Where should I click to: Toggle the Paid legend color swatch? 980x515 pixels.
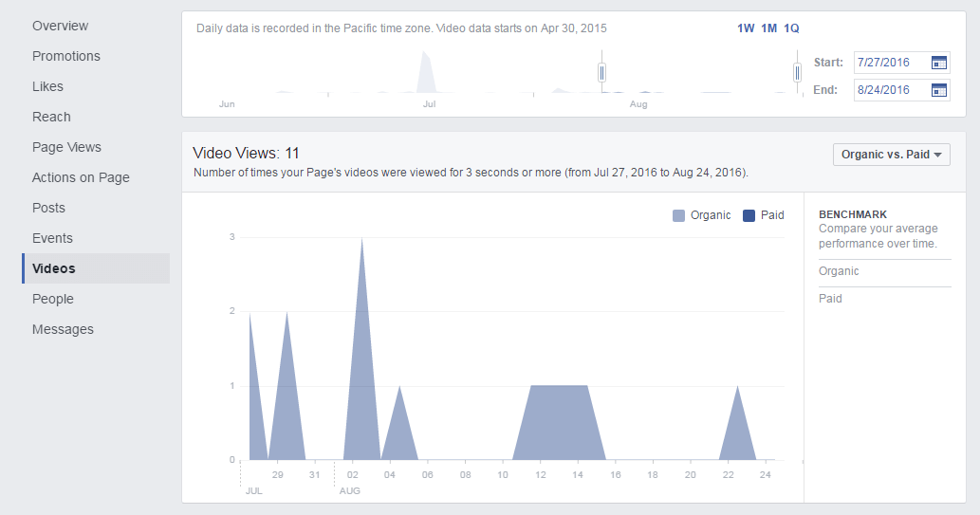tap(749, 215)
